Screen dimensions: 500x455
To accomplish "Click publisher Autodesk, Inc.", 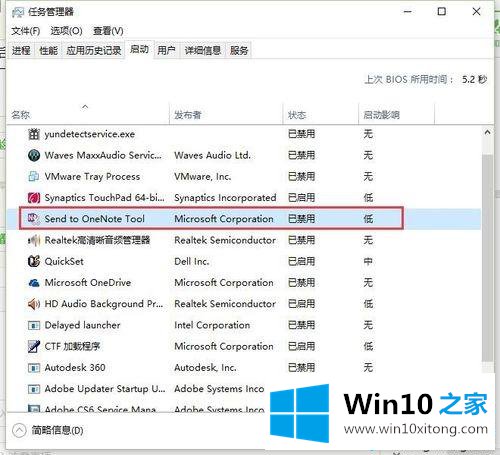I will [x=205, y=368].
